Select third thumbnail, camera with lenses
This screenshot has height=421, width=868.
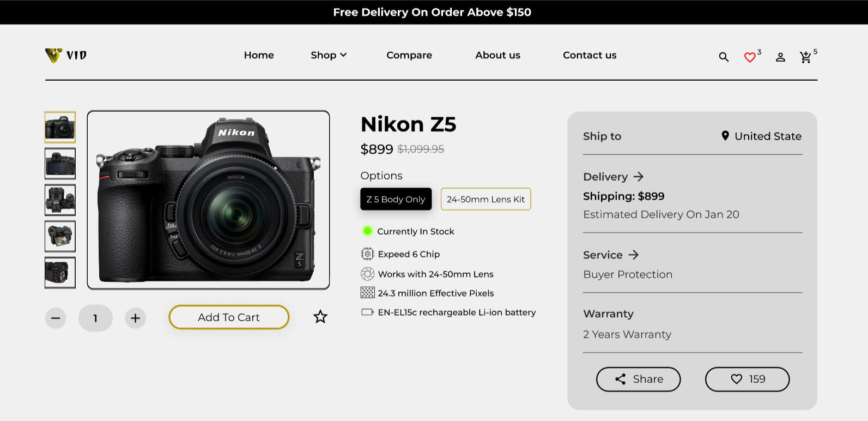60,200
